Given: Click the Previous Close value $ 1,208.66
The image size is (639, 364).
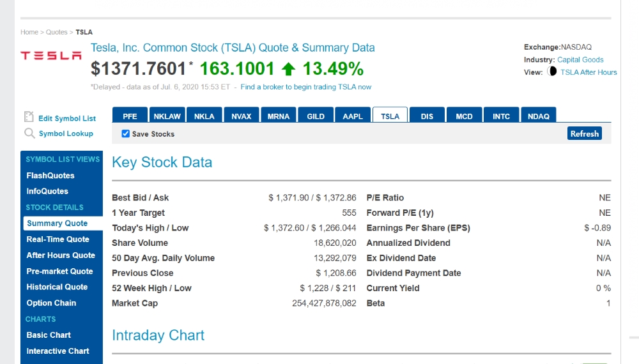Looking at the screenshot, I should pyautogui.click(x=336, y=273).
